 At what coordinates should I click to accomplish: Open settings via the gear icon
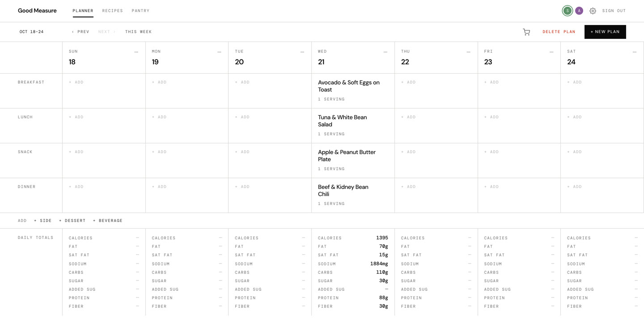click(593, 11)
